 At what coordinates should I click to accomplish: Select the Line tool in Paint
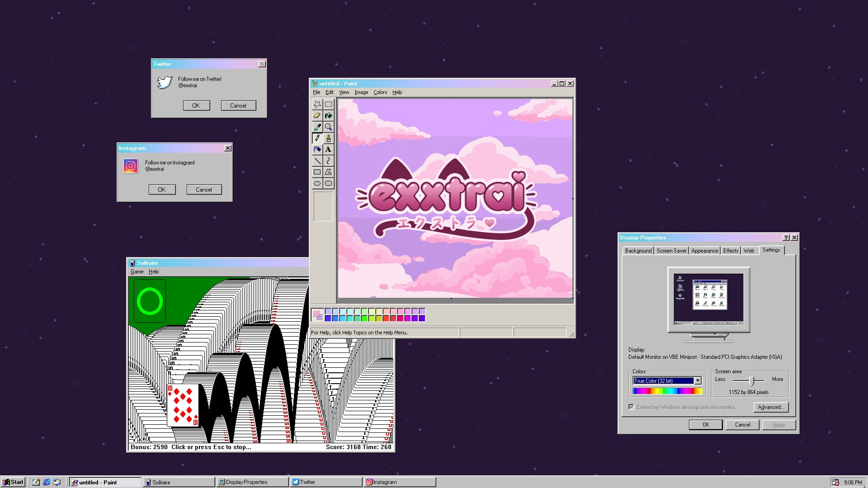tap(317, 161)
